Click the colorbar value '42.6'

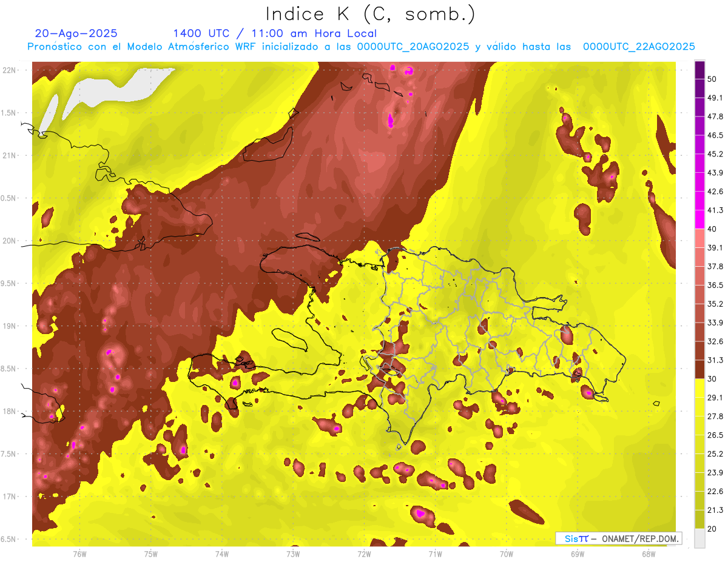tap(715, 192)
